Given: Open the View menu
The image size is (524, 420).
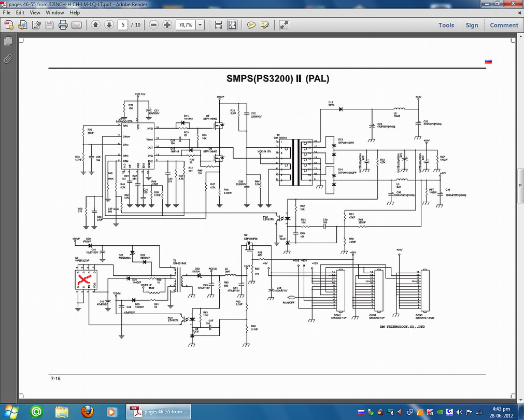Looking at the screenshot, I should 35,12.
